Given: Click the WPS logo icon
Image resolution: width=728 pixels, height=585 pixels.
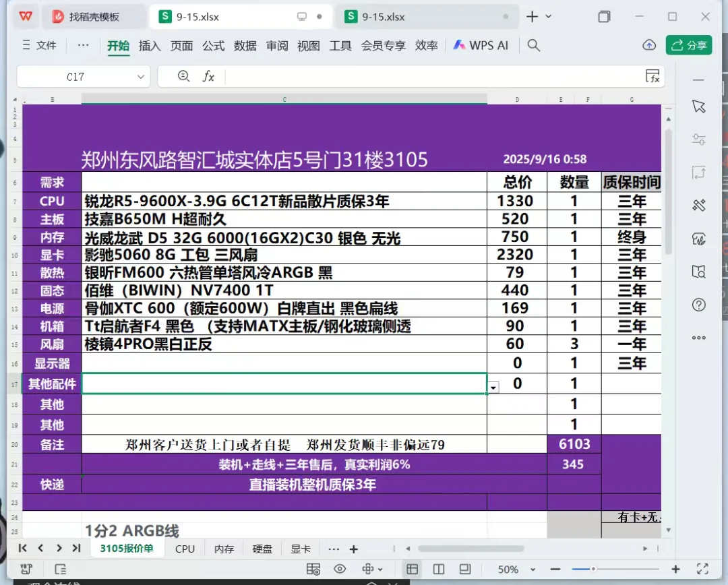Looking at the screenshot, I should 26,17.
